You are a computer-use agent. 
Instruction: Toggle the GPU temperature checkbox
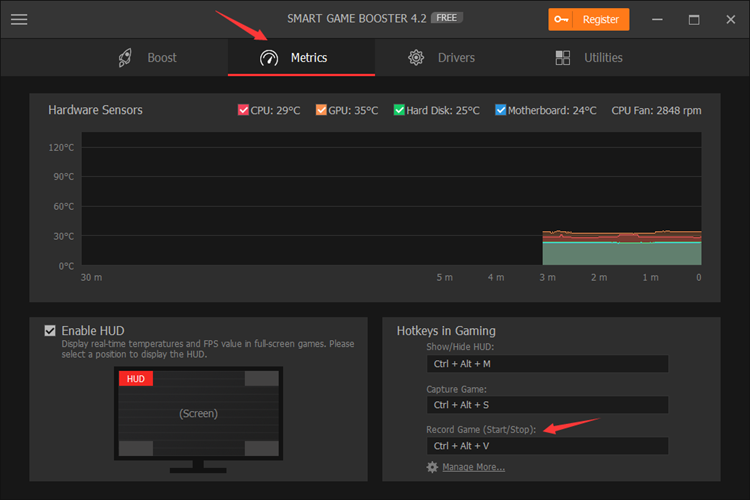click(x=321, y=110)
